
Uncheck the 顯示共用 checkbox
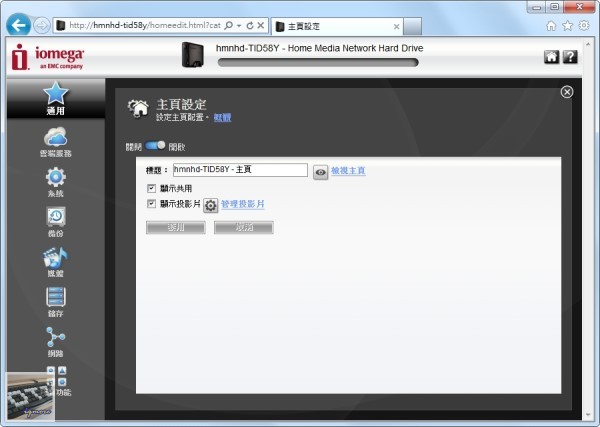(x=151, y=188)
